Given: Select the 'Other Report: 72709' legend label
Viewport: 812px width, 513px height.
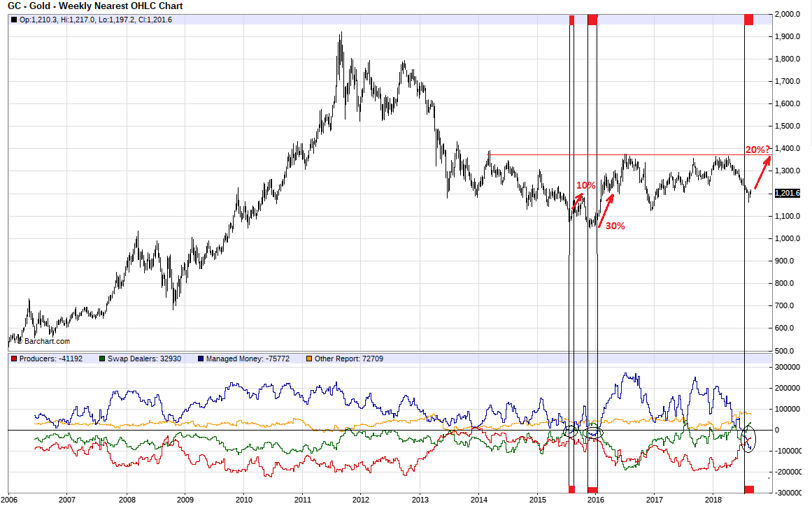Looking at the screenshot, I should (x=349, y=359).
